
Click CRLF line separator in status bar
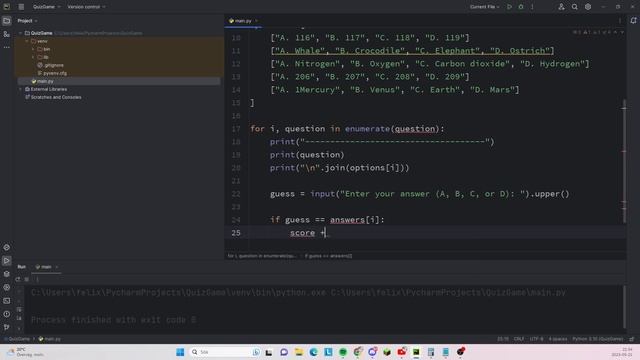(x=519, y=339)
